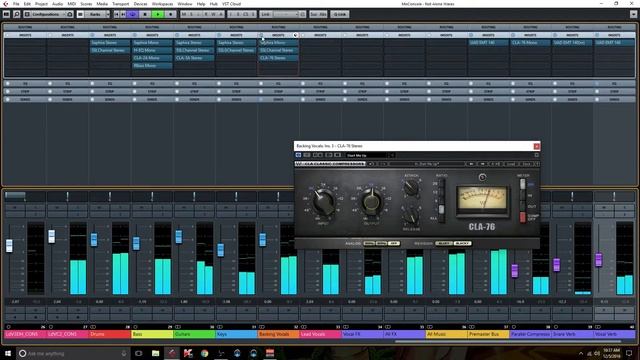Click the Play transport button
This screenshot has height=360, width=640.
[x=158, y=14]
